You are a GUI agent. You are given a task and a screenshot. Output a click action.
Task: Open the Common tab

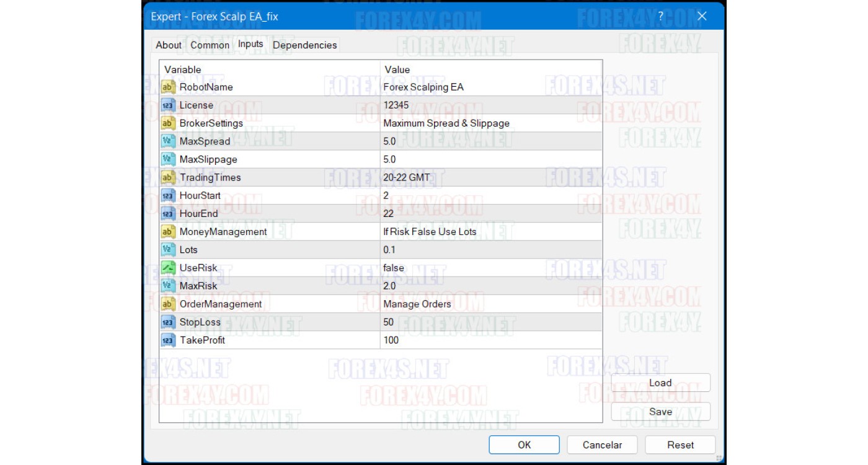tap(210, 45)
